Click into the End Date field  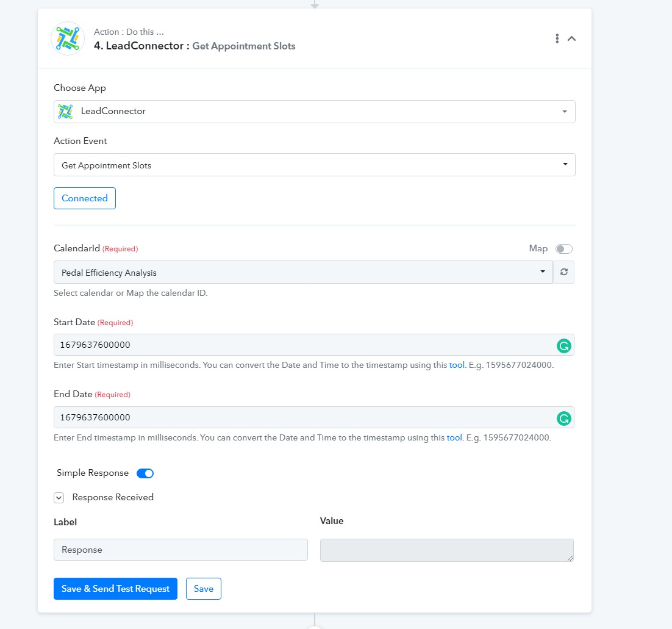[x=313, y=417]
